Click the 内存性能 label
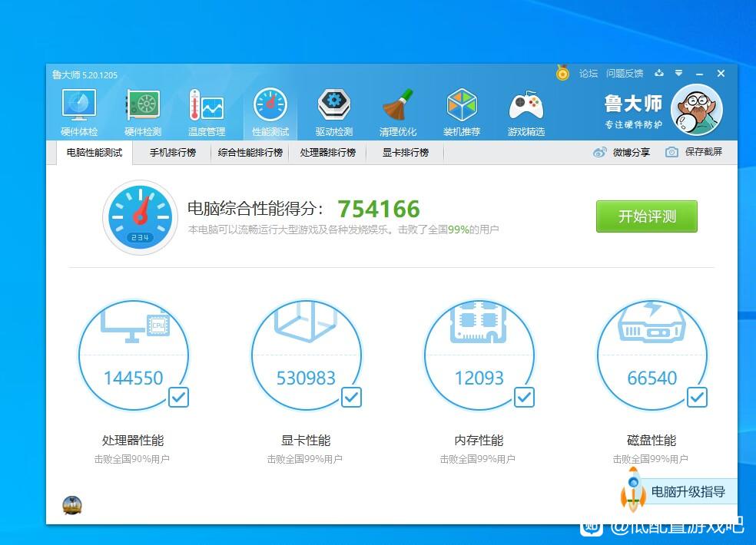 tap(479, 440)
